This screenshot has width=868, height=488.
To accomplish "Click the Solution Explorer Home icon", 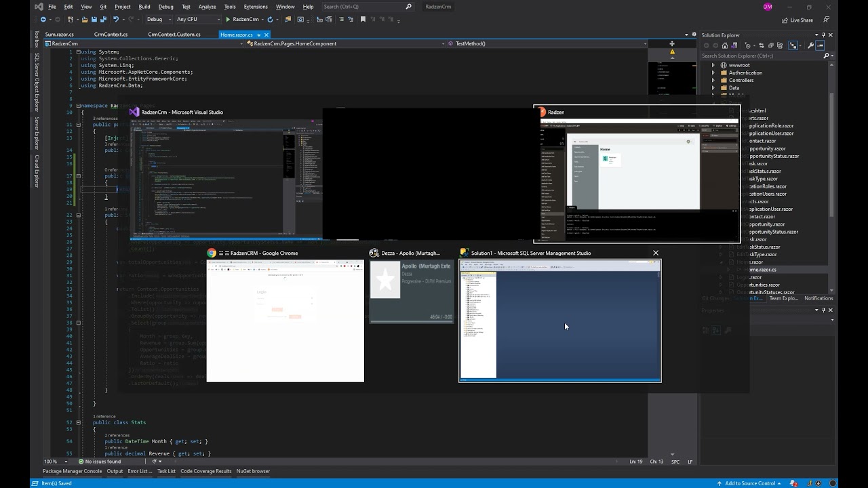I will (725, 45).
